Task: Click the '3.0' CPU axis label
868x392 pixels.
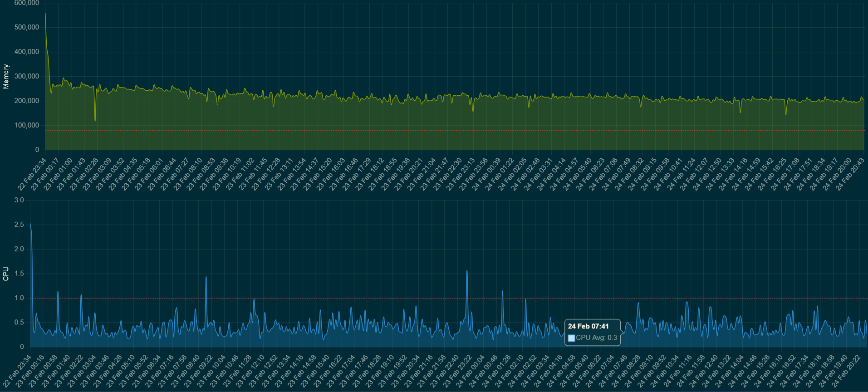Action: (19, 200)
